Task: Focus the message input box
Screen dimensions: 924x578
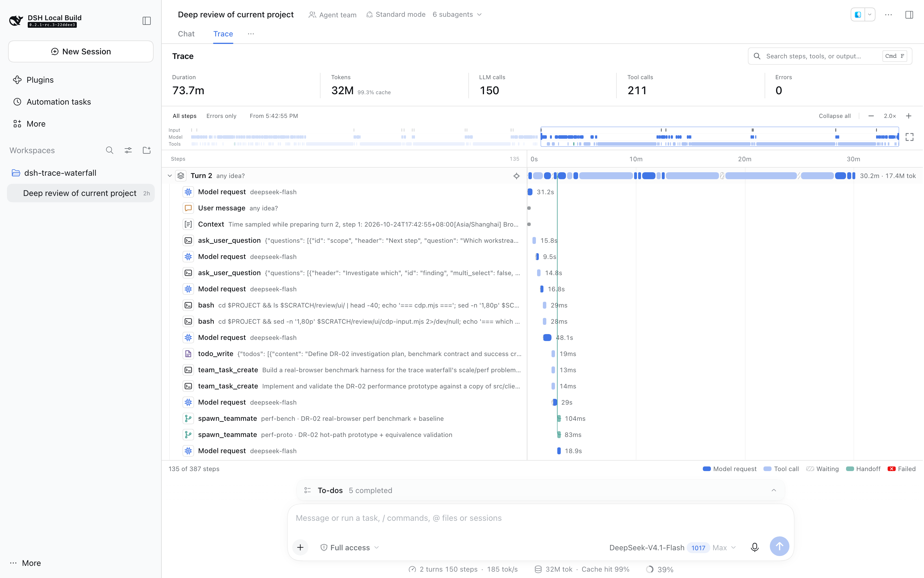Action: point(540,518)
